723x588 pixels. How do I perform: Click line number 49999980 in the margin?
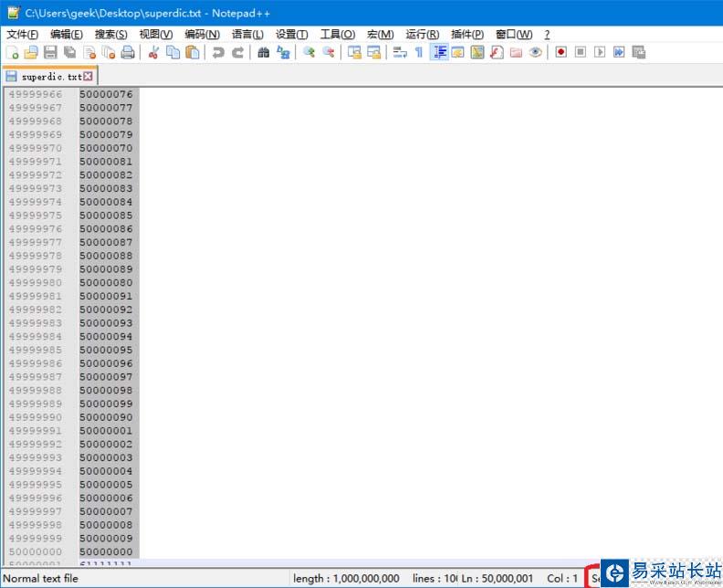(35, 282)
